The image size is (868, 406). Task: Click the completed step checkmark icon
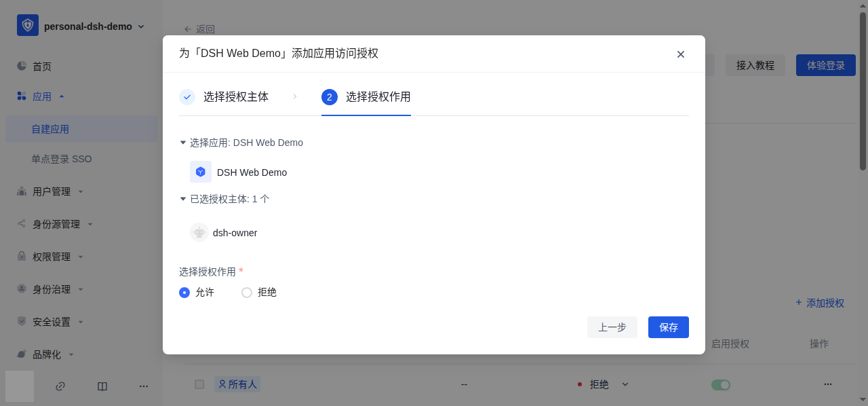(x=187, y=97)
